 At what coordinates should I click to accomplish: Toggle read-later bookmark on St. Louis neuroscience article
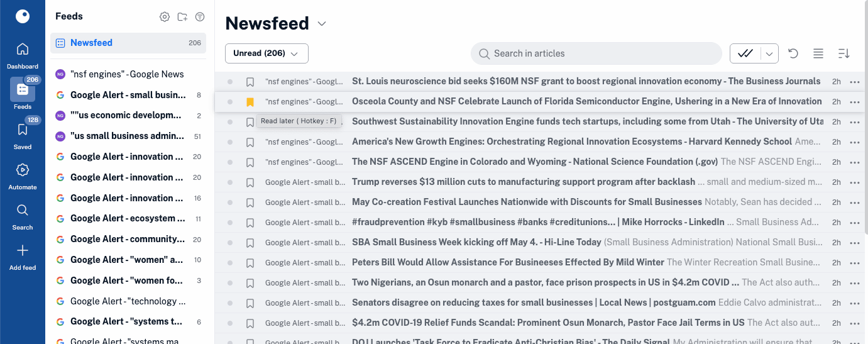(x=250, y=82)
